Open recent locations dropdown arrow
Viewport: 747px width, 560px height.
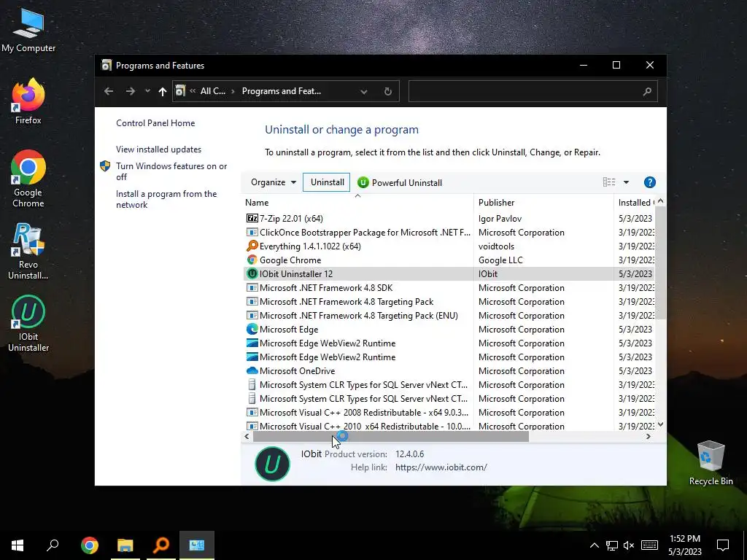click(147, 91)
